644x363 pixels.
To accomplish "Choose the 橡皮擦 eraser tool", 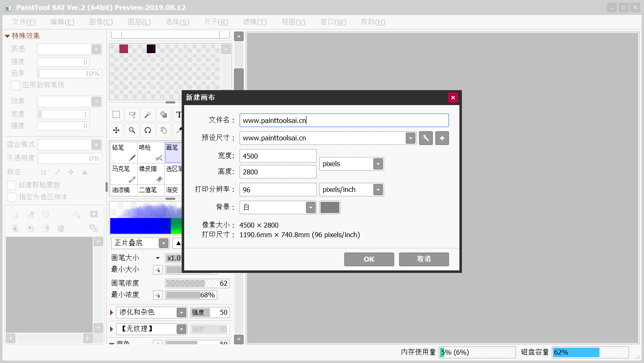I will 151,174.
